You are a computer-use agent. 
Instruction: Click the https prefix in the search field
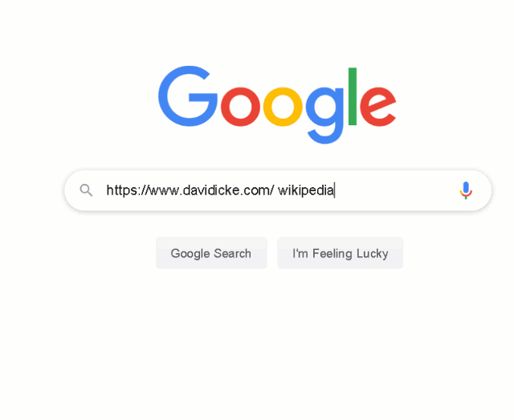pos(120,190)
